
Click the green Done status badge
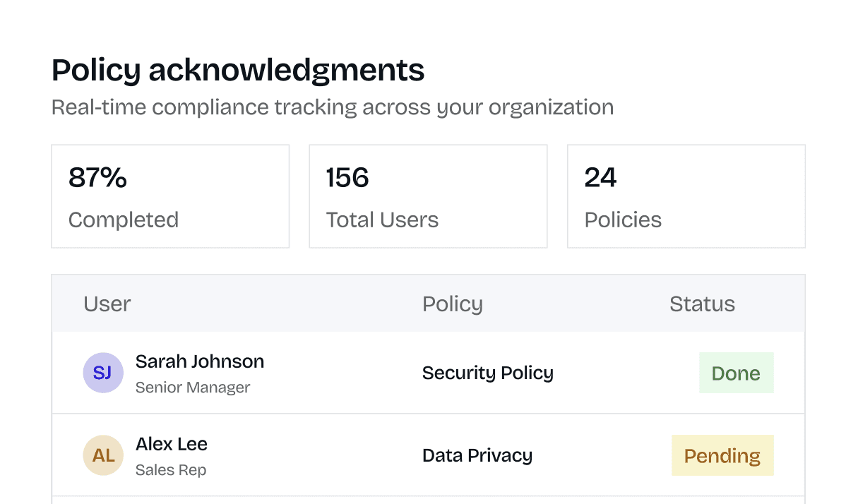tap(736, 373)
